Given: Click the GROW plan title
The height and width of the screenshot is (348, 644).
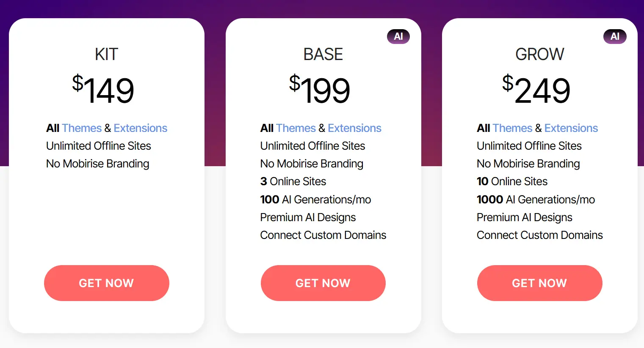Looking at the screenshot, I should 539,54.
